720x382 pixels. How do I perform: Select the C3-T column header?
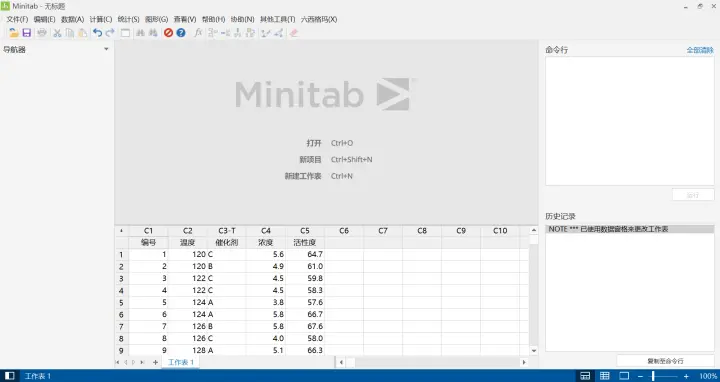click(226, 230)
